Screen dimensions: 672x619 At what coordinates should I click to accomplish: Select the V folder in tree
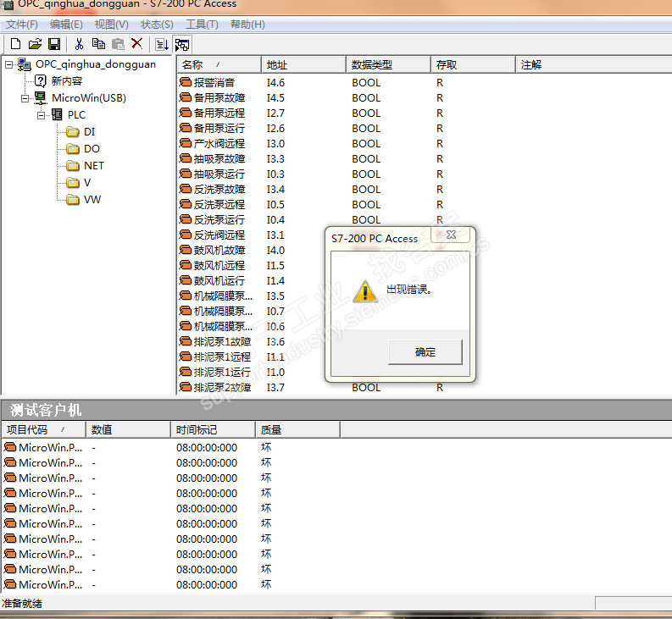[x=79, y=183]
